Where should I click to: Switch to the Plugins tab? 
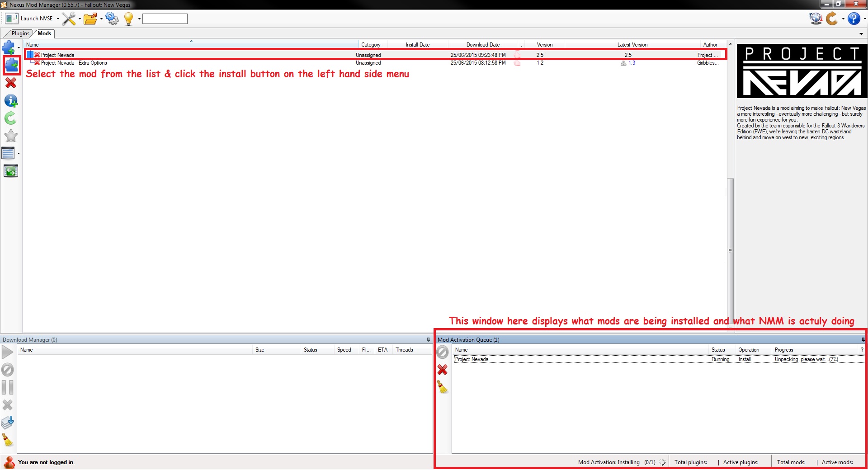[20, 33]
